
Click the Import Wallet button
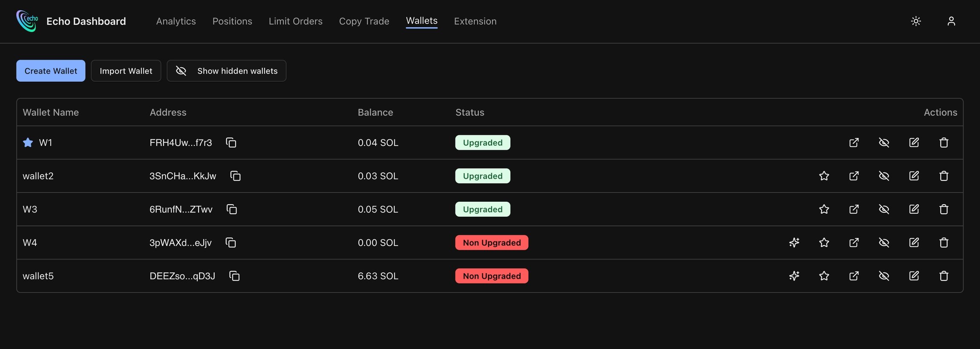[126, 71]
